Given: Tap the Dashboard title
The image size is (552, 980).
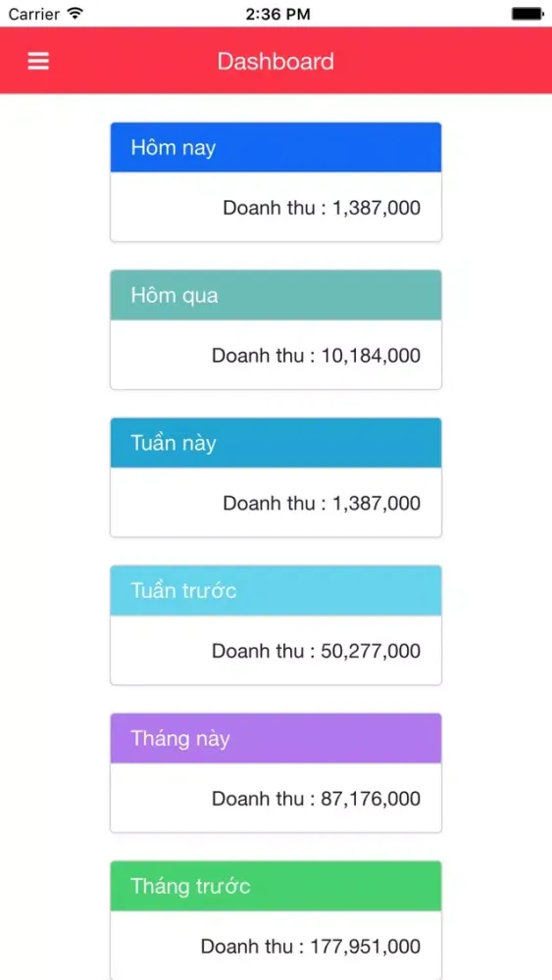Looking at the screenshot, I should 276,61.
